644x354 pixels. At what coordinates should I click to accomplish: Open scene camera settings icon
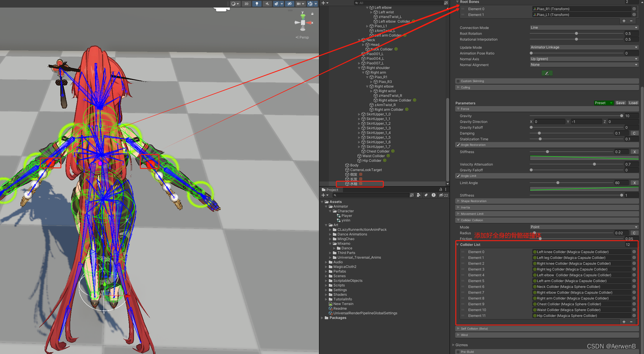299,4
